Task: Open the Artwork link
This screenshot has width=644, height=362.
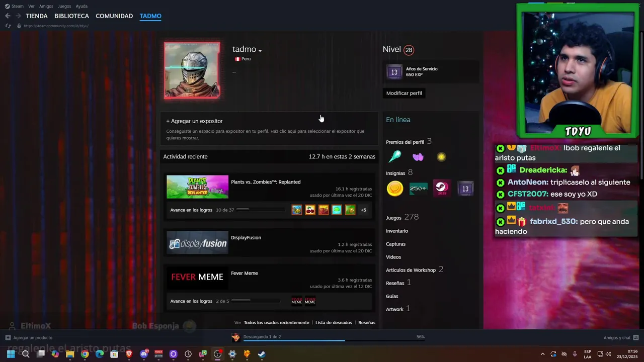Action: [394, 309]
